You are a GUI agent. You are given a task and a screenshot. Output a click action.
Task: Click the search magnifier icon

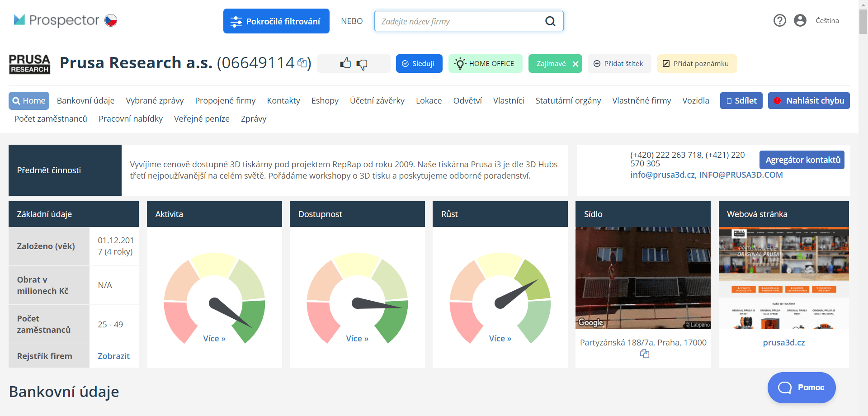coord(550,21)
